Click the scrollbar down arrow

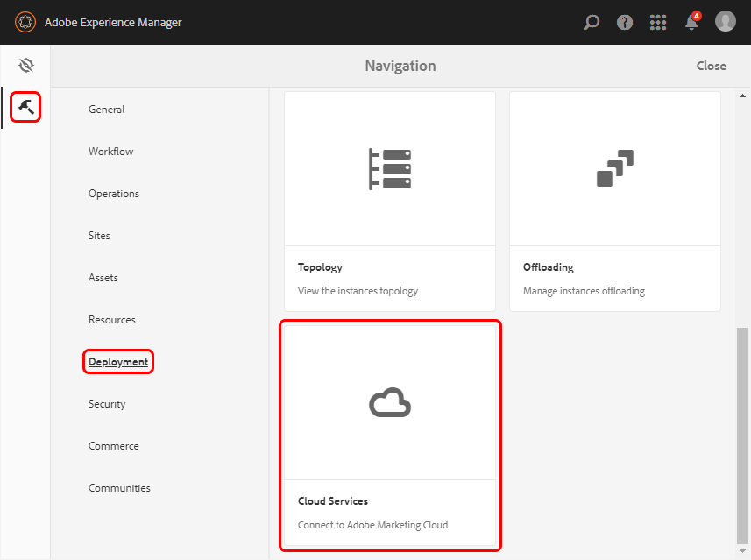pyautogui.click(x=742, y=551)
